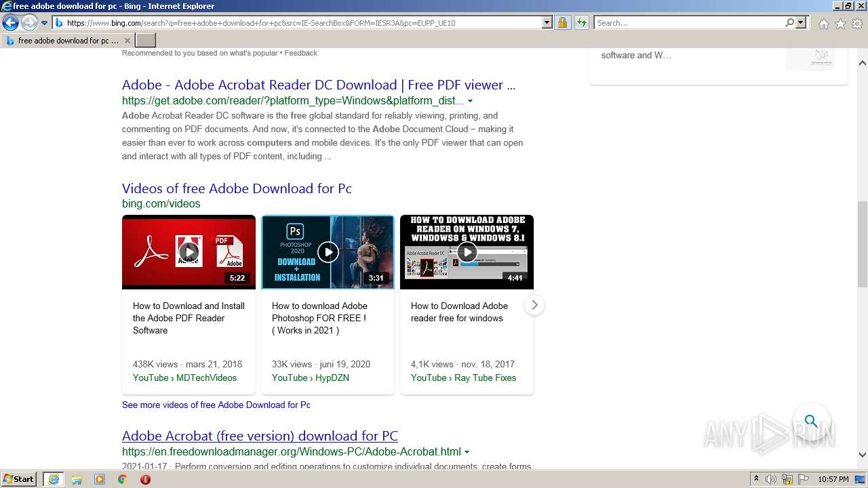The height and width of the screenshot is (488, 868).
Task: Click Internet Explorer taskbar icon
Action: pyautogui.click(x=54, y=479)
